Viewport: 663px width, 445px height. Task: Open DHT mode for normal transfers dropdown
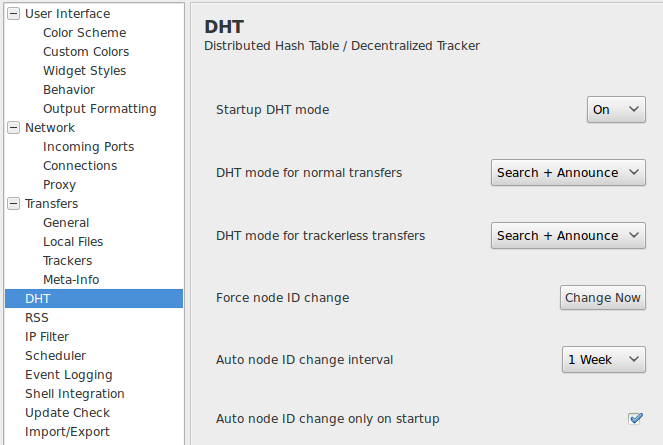tap(568, 172)
